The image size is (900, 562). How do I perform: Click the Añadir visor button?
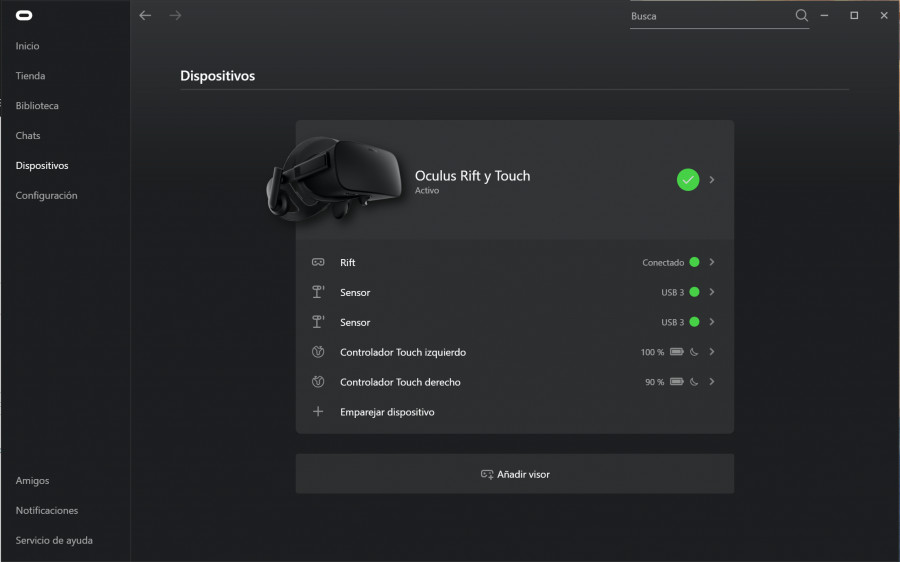pos(515,474)
